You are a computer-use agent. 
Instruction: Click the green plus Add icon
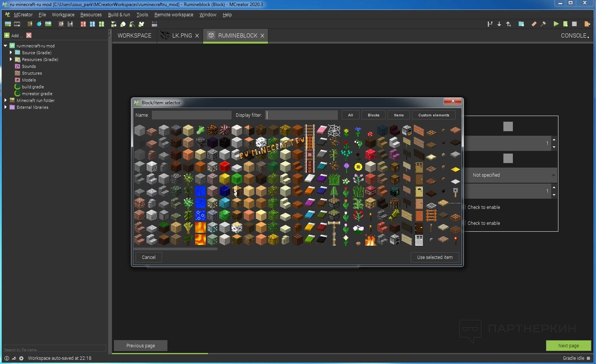tap(7, 35)
